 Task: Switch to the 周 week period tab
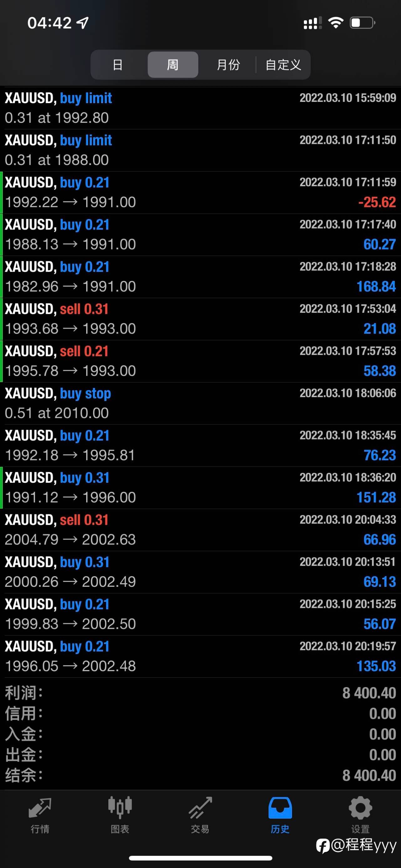pos(173,65)
